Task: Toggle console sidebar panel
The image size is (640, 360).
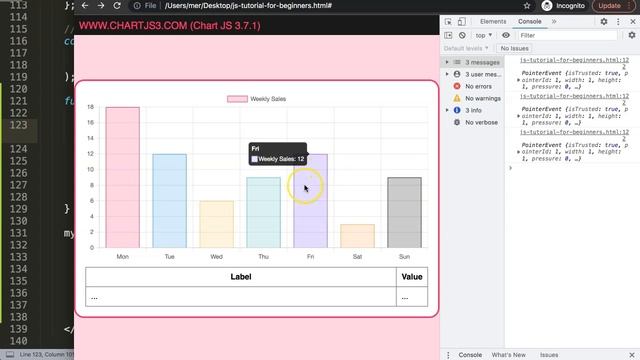Action: pyautogui.click(x=448, y=36)
